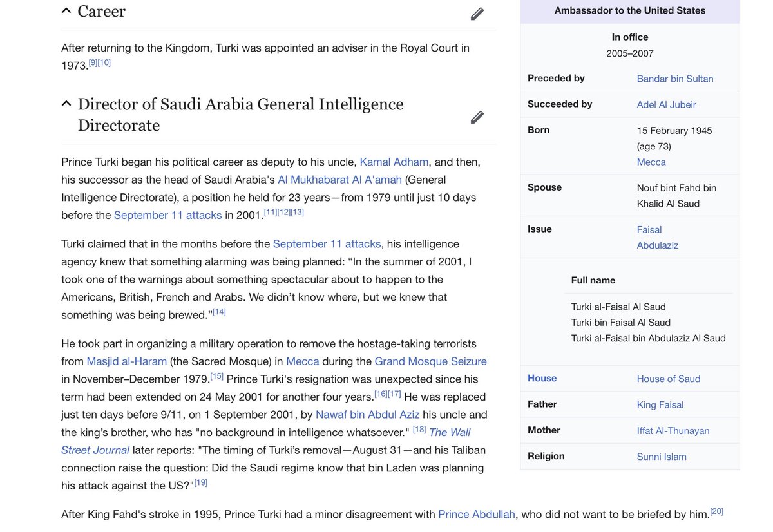Click Turki al-Faisal Al Saud name
Viewport: 773px width, 532px height.
pyautogui.click(x=618, y=307)
